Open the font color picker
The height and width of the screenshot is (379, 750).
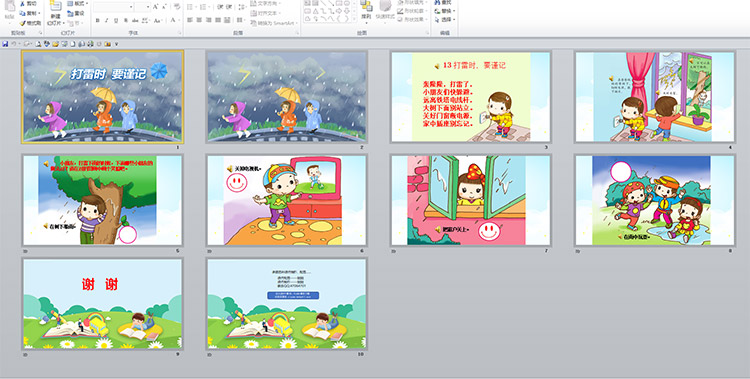[x=174, y=21]
